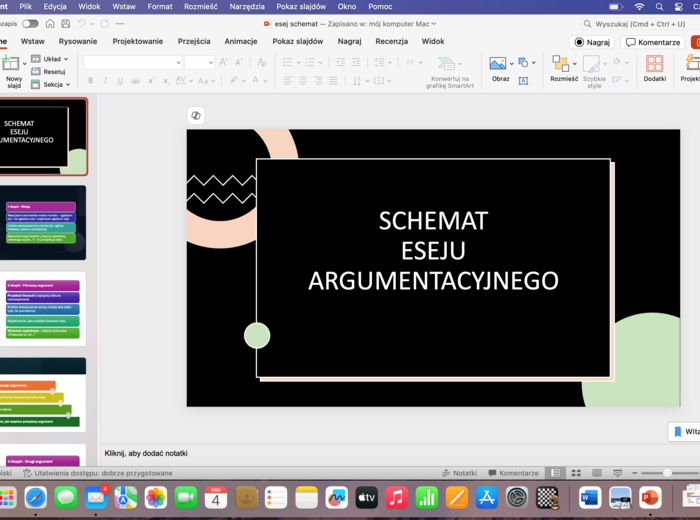Expand the Nowy slajd dropdown arrow
The image size is (700, 520).
coord(25,63)
